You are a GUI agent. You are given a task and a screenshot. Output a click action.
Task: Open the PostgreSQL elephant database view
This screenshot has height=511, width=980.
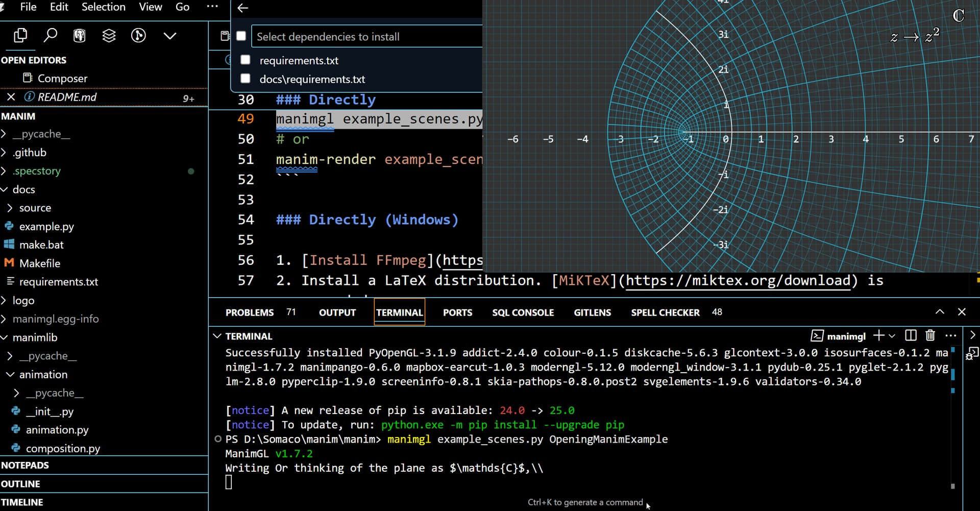pyautogui.click(x=80, y=35)
